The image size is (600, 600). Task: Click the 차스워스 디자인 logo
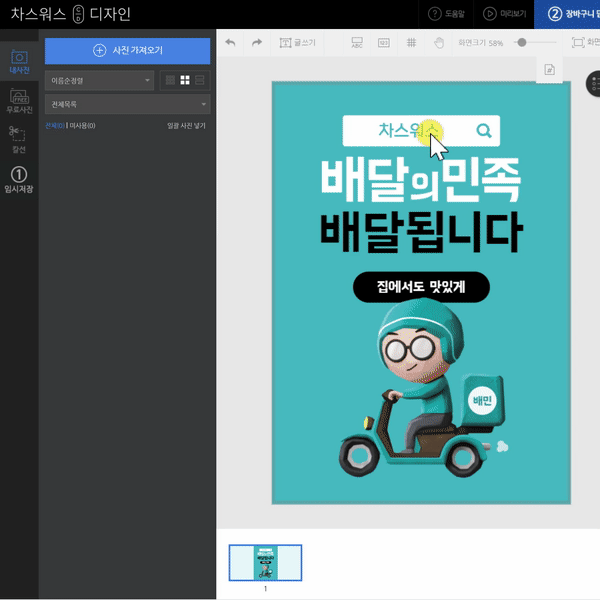pyautogui.click(x=71, y=14)
